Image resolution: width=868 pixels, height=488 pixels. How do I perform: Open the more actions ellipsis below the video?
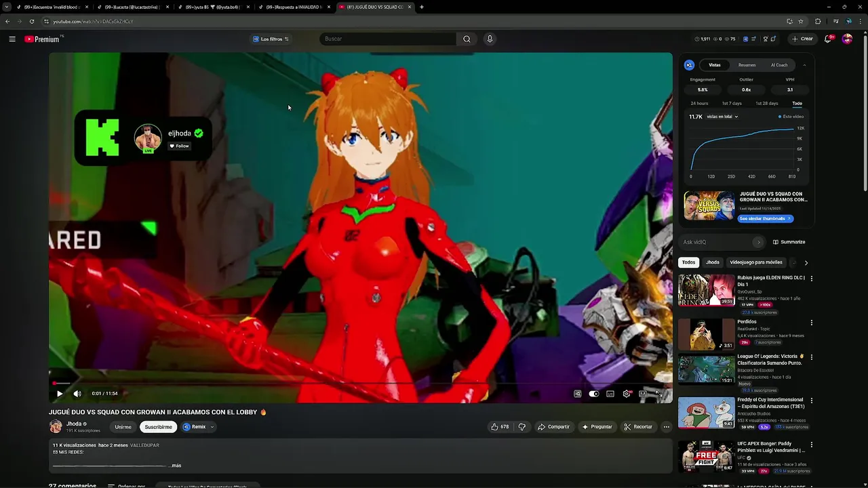(x=667, y=427)
